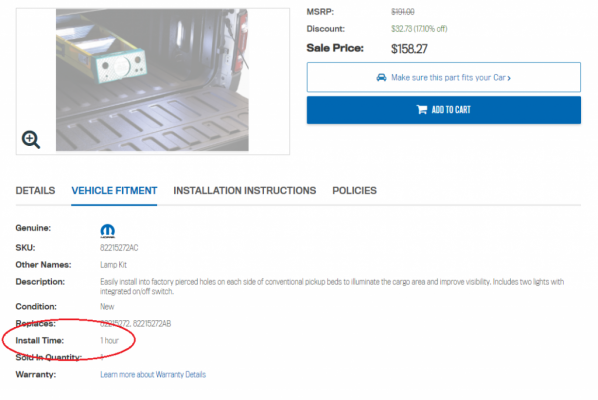Open the truck bed lamp product image

point(152,80)
